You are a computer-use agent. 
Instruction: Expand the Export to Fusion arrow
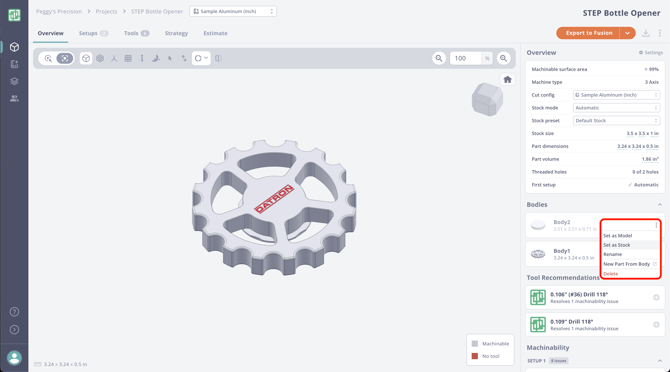pos(628,33)
